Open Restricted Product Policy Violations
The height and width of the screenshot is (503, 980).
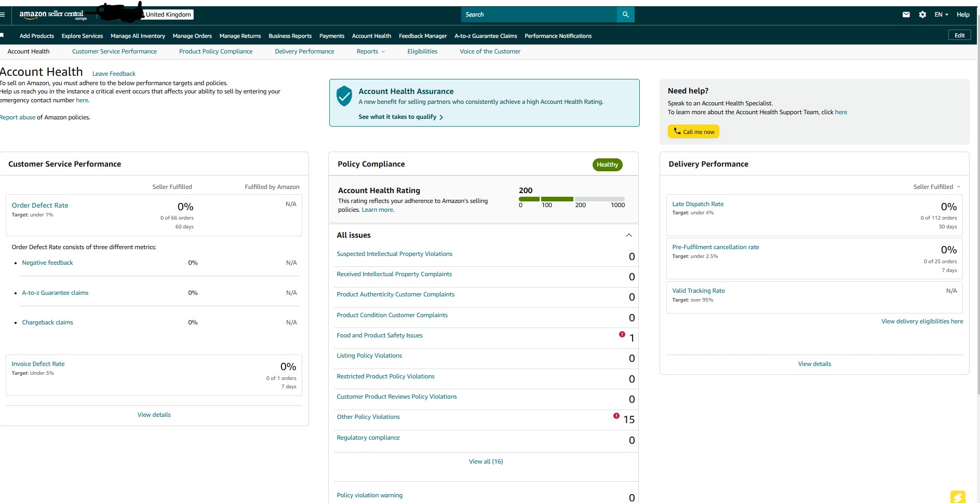pyautogui.click(x=385, y=376)
